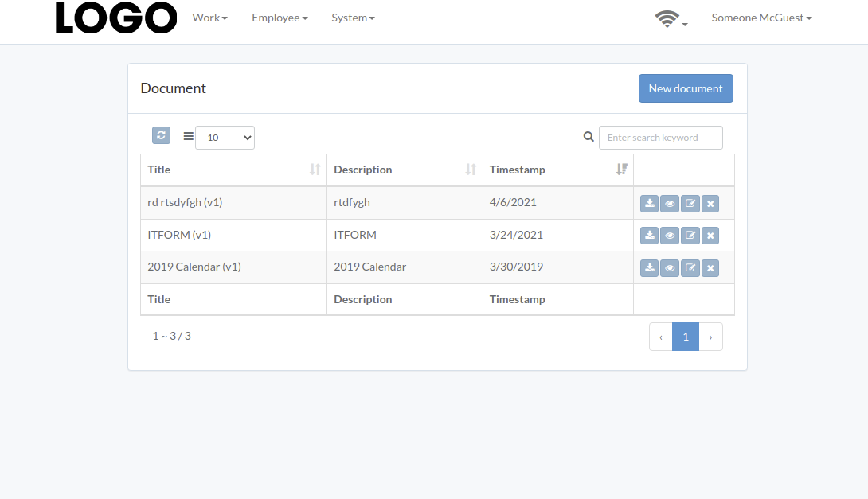Open the Wi-Fi status dropdown
The width and height of the screenshot is (868, 499).
(671, 19)
